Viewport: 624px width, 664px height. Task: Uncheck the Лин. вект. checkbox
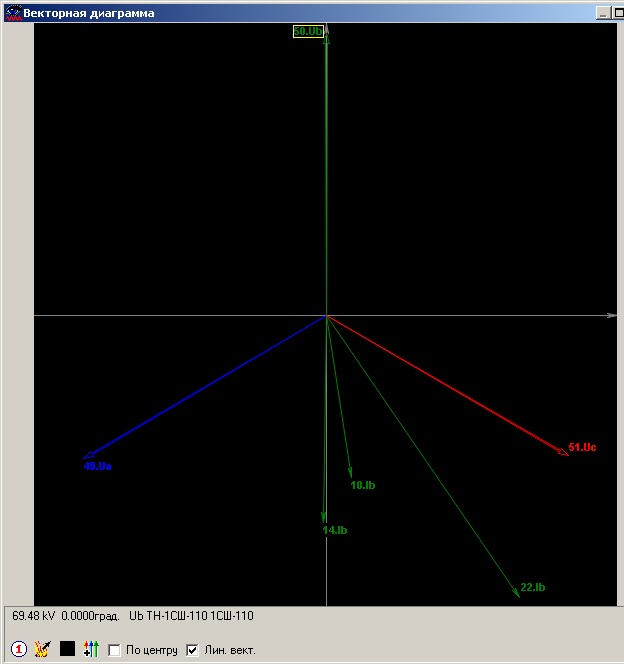pyautogui.click(x=192, y=650)
